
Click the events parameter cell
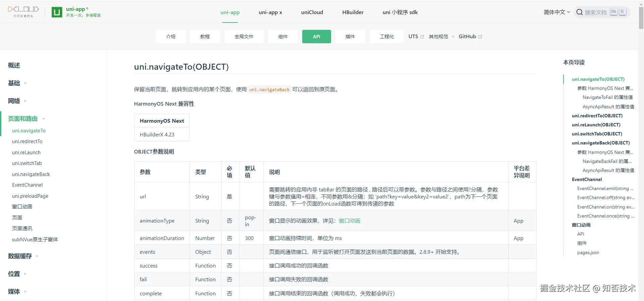point(162,252)
